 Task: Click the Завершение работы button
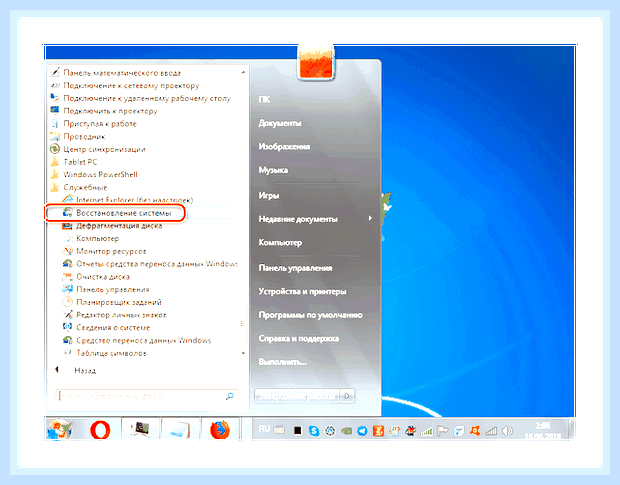[x=297, y=396]
